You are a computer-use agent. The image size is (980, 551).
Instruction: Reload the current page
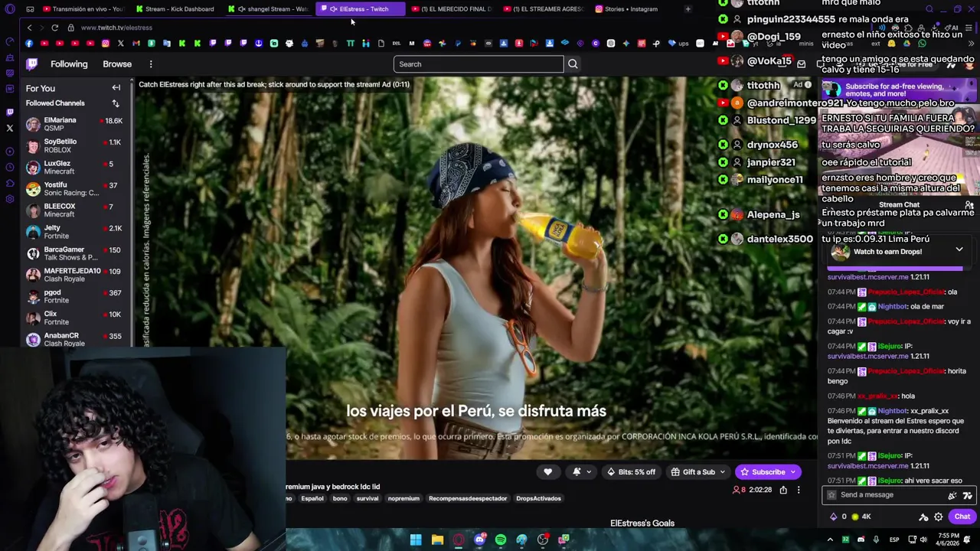54,28
